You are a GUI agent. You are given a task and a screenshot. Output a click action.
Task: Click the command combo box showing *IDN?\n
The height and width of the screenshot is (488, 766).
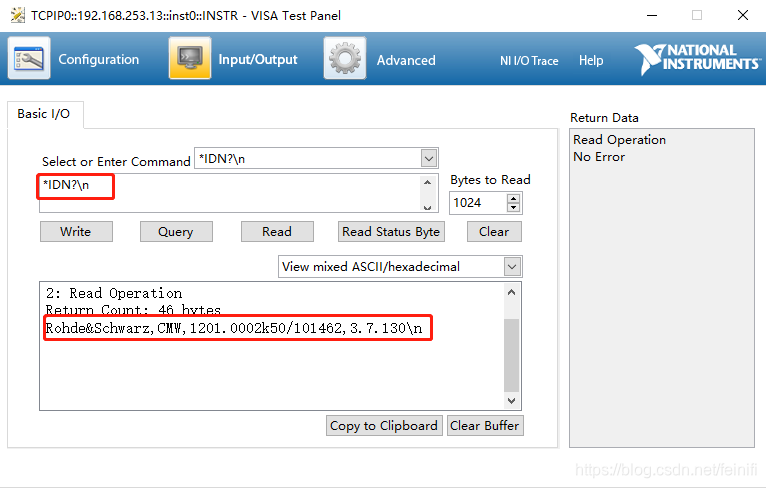[x=316, y=158]
